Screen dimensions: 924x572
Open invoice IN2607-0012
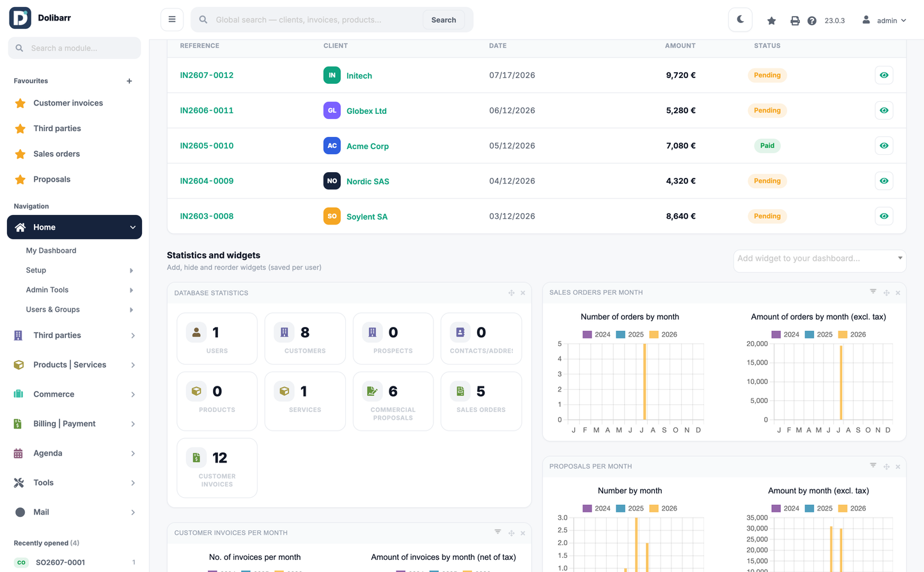coord(207,75)
